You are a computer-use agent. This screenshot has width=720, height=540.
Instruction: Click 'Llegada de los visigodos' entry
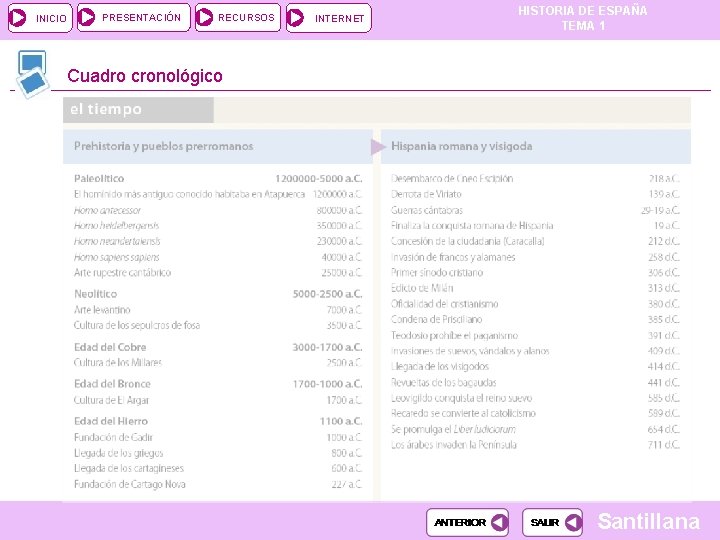(x=440, y=367)
